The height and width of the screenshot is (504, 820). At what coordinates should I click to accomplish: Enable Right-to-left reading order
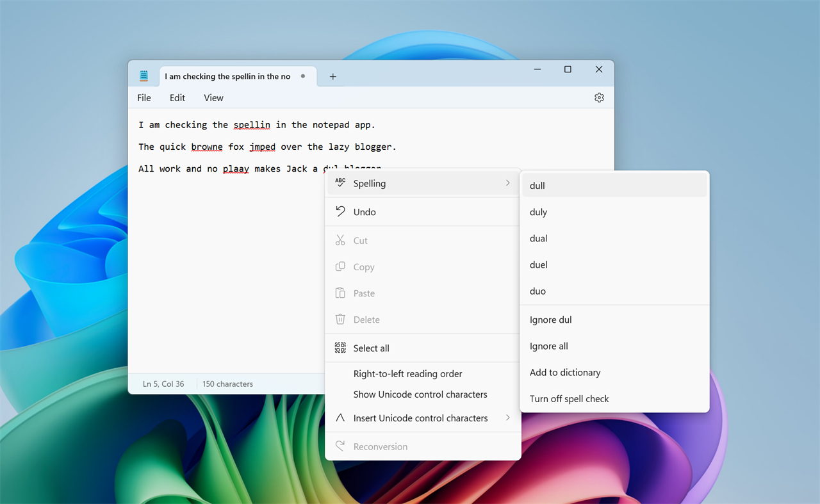coord(407,373)
